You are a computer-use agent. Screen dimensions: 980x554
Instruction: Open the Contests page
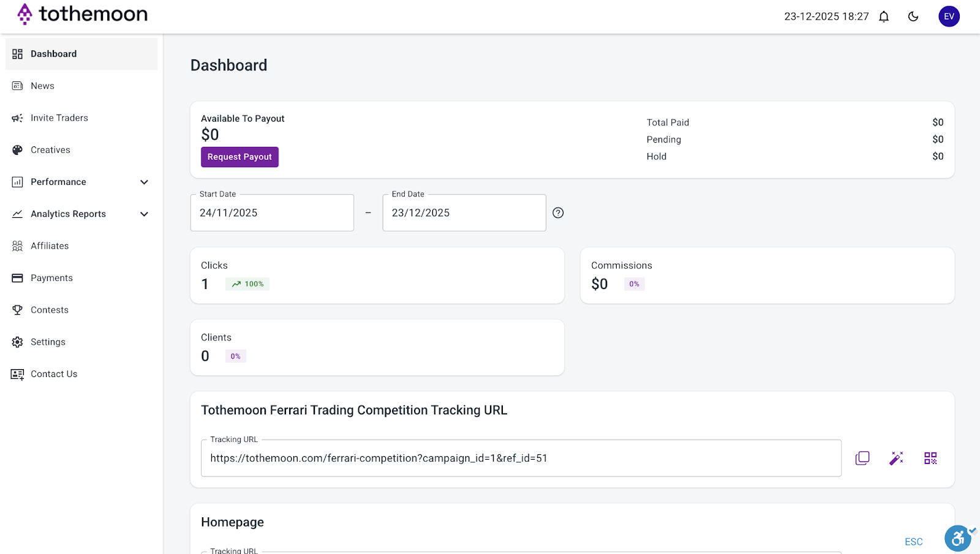(81, 310)
